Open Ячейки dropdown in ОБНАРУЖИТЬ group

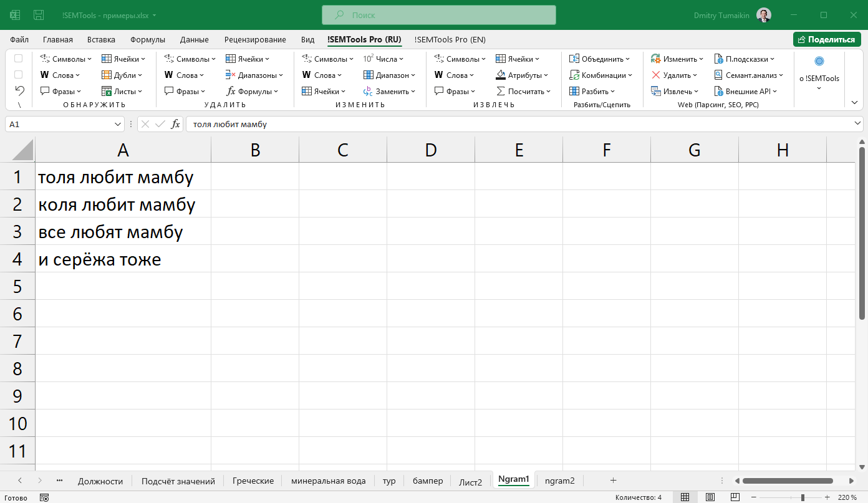(x=123, y=59)
